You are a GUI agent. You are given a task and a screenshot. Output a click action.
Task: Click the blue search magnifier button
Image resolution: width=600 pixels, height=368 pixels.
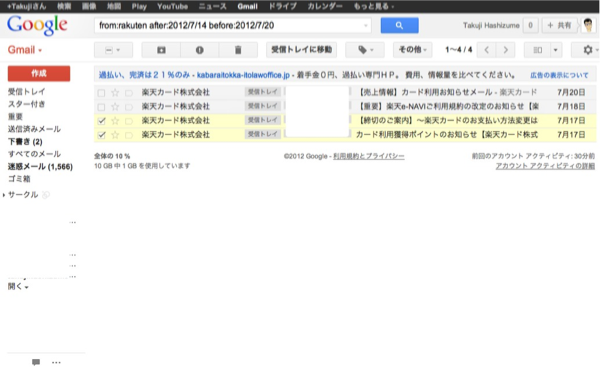click(399, 26)
